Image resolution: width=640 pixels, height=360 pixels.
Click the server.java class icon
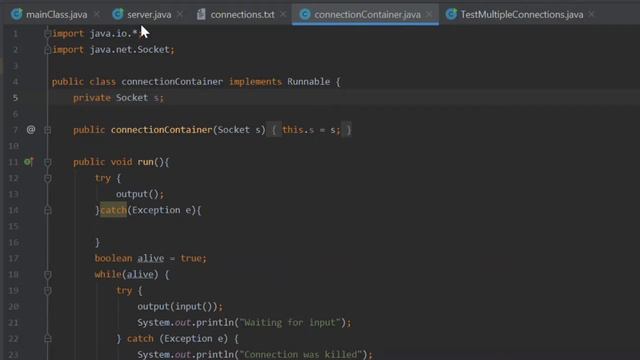[118, 14]
